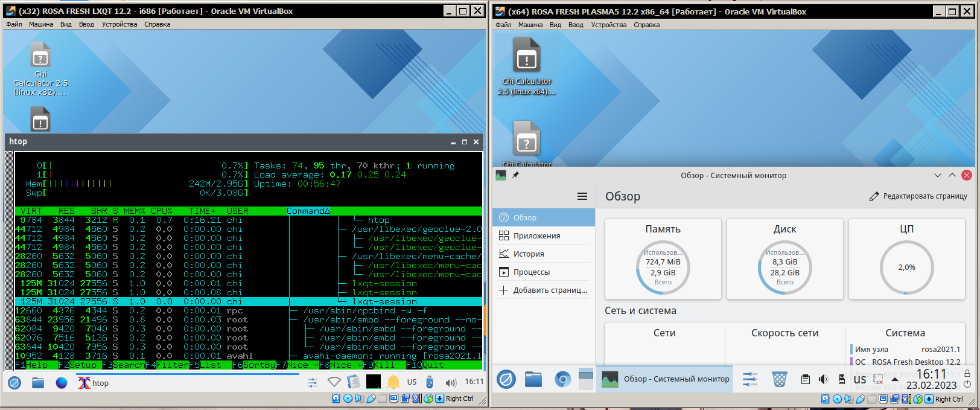980x410 pixels.
Task: Click Редактировать страницу button
Action: [x=918, y=196]
